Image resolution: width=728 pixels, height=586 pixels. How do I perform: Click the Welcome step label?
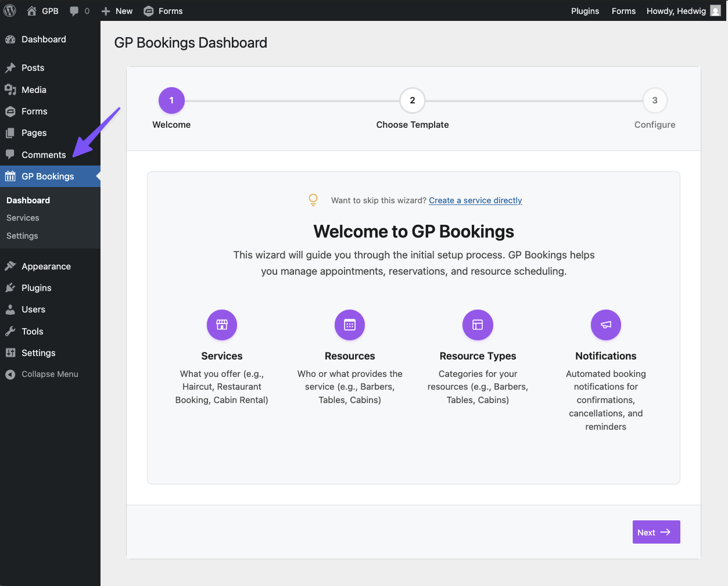(171, 125)
